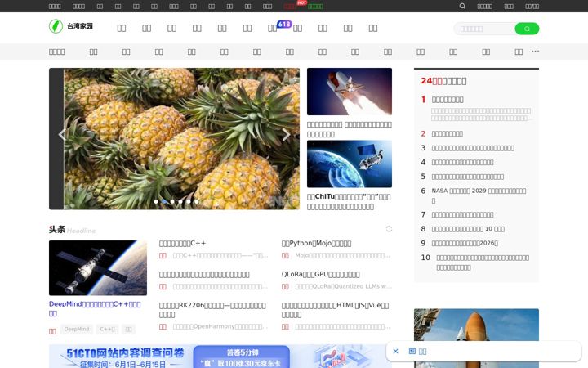588x368 pixels.
Task: Click the small icon in the floating popup
Action: (412, 351)
